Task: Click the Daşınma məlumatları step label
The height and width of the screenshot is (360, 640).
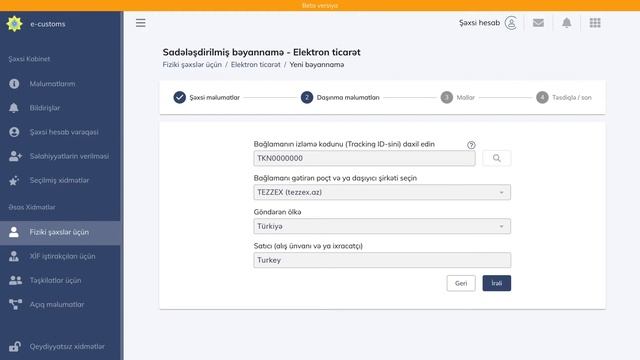Action: pos(348,98)
